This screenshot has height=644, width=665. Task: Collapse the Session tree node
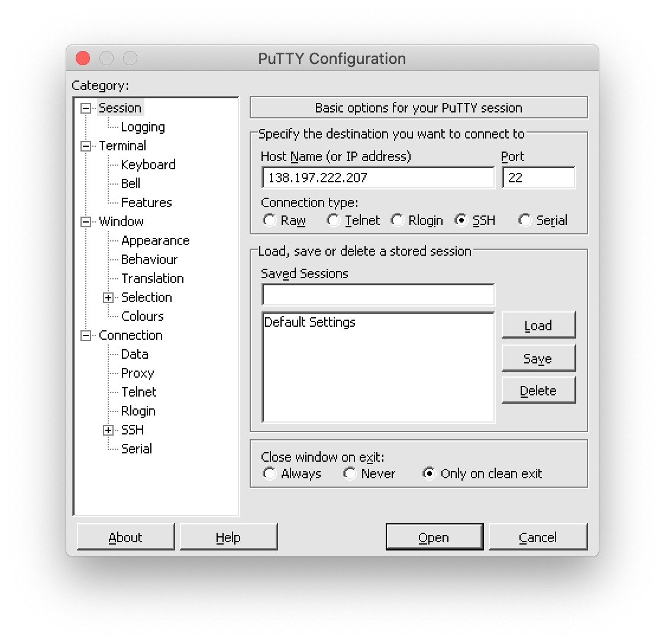click(86, 108)
